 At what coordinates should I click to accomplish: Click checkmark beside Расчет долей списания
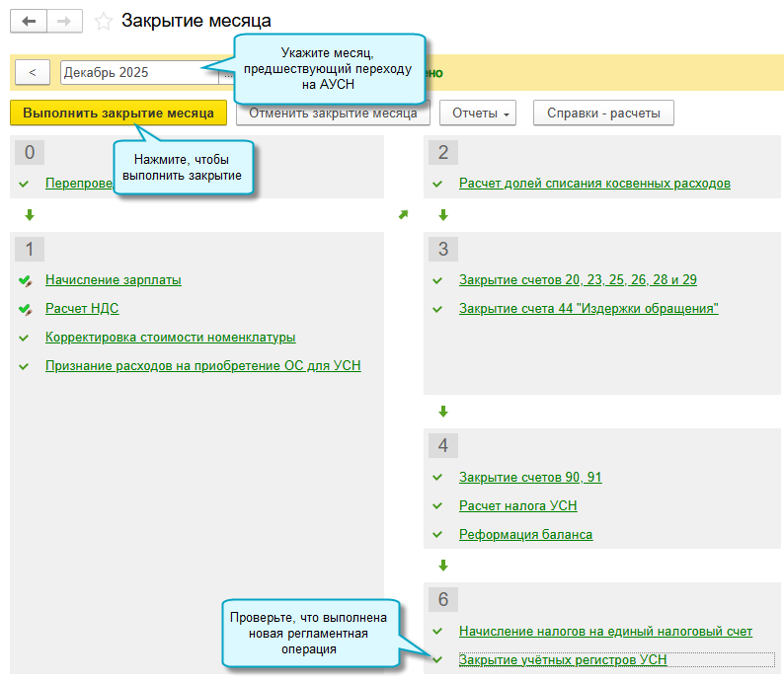pyautogui.click(x=437, y=184)
